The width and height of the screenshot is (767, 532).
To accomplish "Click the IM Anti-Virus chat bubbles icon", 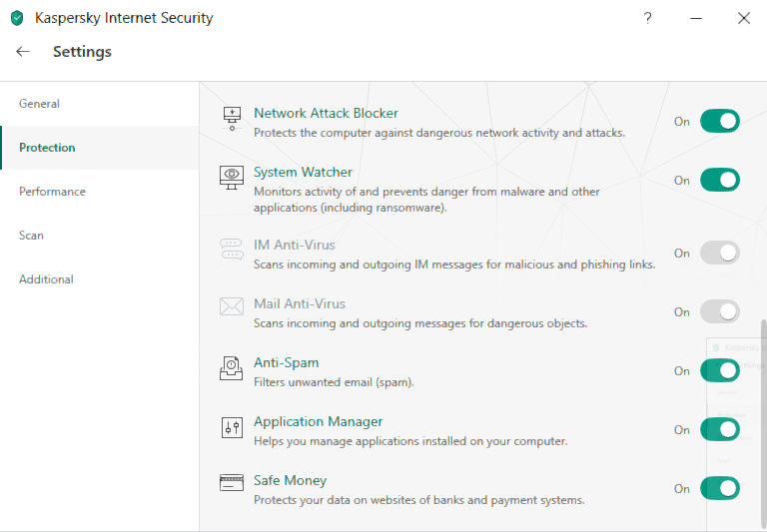I will click(x=232, y=250).
